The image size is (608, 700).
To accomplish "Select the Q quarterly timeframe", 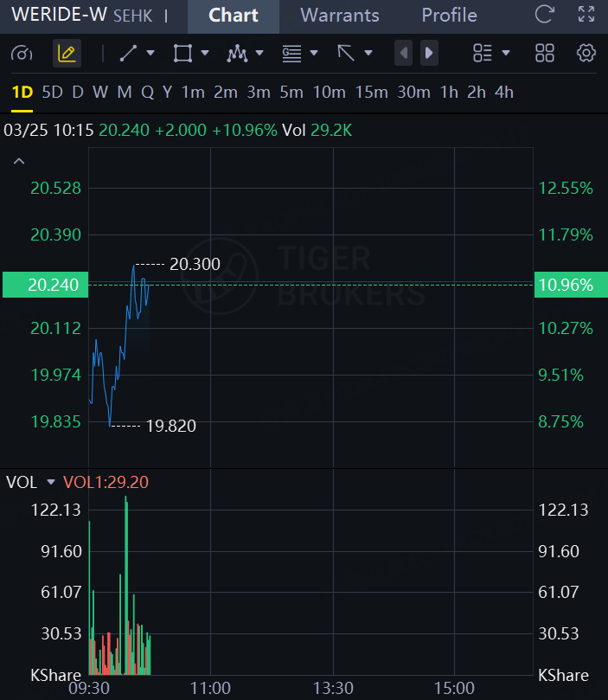I will (x=147, y=93).
